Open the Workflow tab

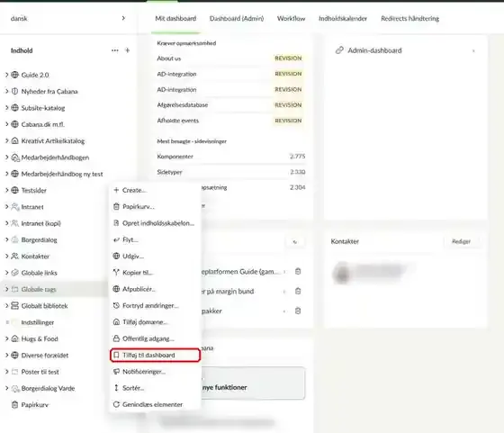click(292, 19)
